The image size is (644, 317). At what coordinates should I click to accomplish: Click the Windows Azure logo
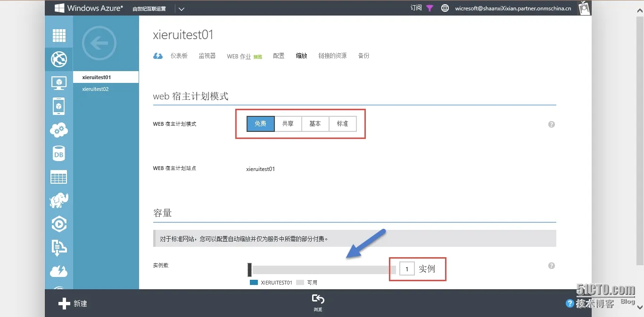pos(89,8)
